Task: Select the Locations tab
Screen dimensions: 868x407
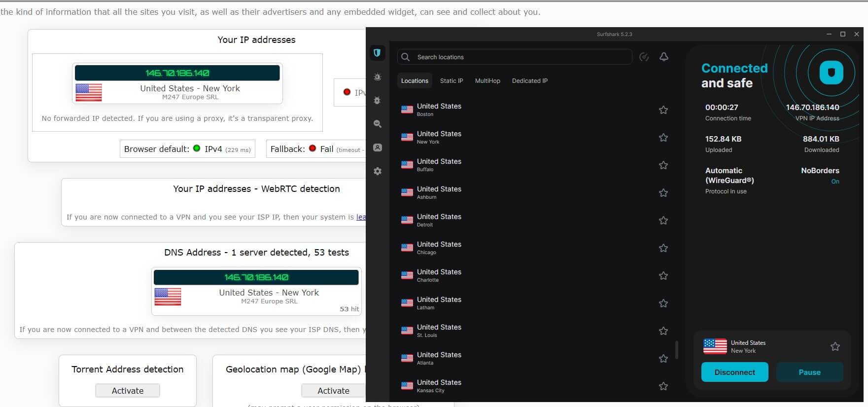Action: (x=415, y=81)
